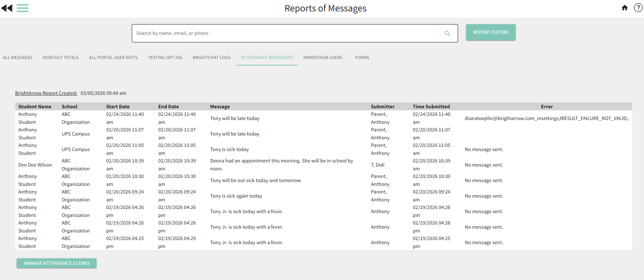Click submitter 'T, Didi'
Image resolution: width=644 pixels, height=280 pixels.
[378, 165]
